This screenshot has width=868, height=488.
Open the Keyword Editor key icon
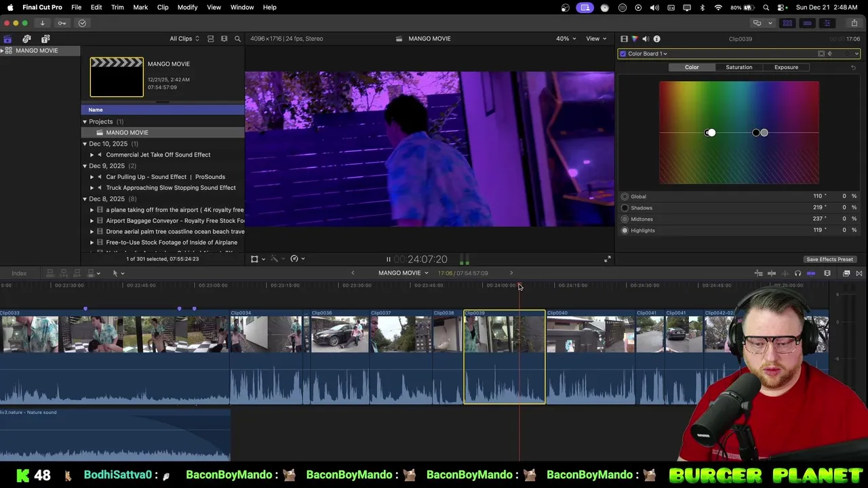pyautogui.click(x=62, y=23)
